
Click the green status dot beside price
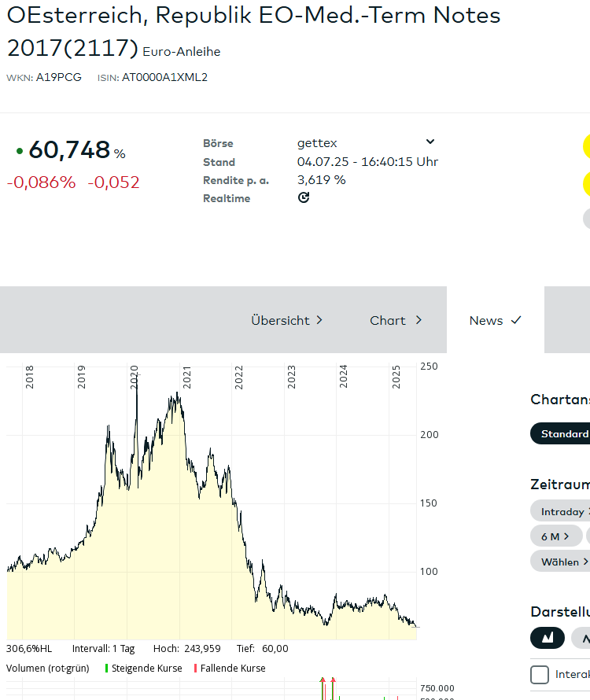pyautogui.click(x=19, y=150)
